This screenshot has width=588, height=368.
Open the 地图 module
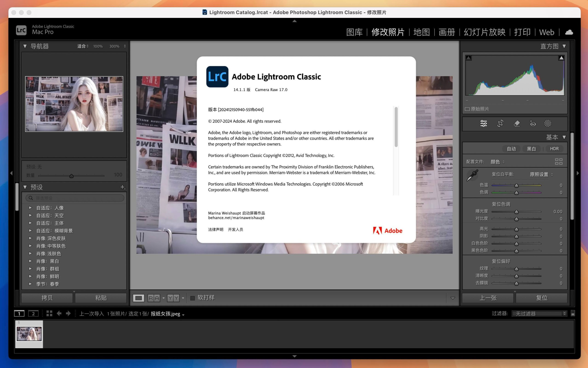tap(421, 32)
